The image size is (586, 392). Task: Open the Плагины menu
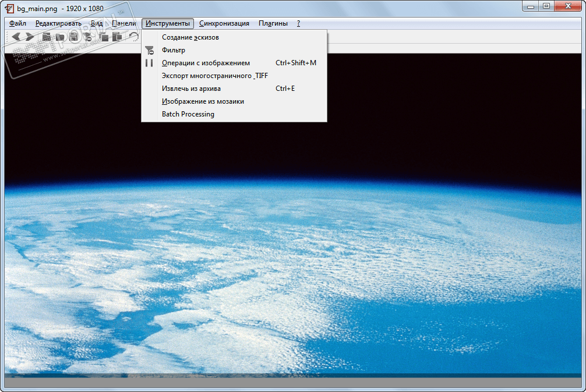point(273,23)
